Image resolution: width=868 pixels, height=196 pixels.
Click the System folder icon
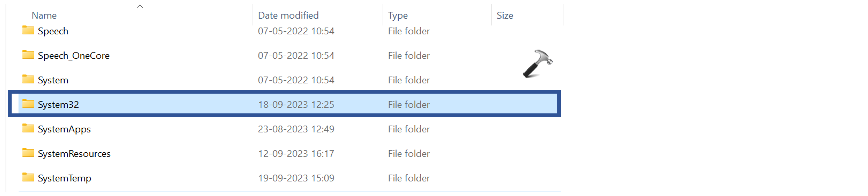click(28, 79)
